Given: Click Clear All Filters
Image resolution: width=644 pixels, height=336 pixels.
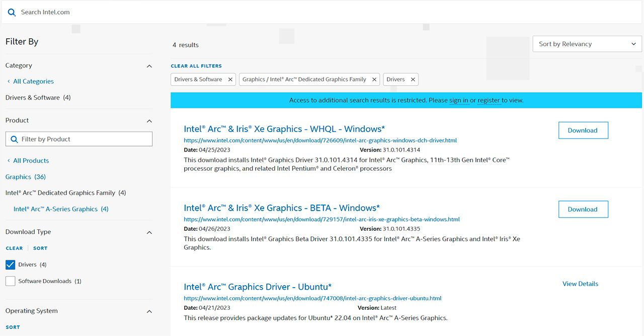Looking at the screenshot, I should click(196, 66).
